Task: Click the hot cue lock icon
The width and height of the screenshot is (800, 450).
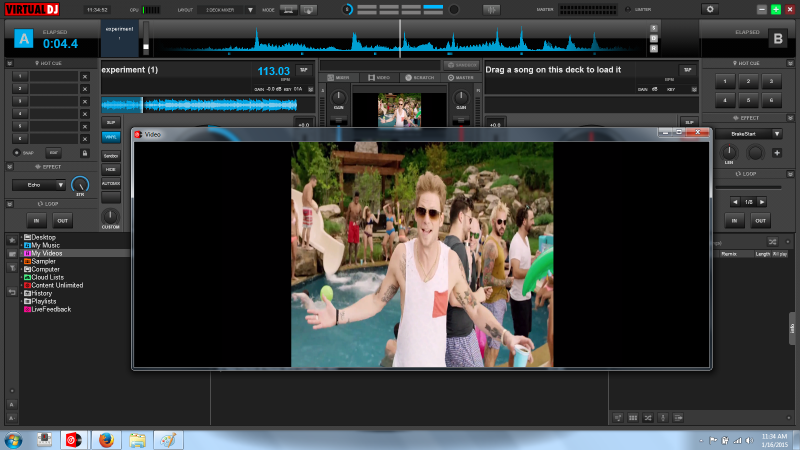Action: (x=85, y=153)
